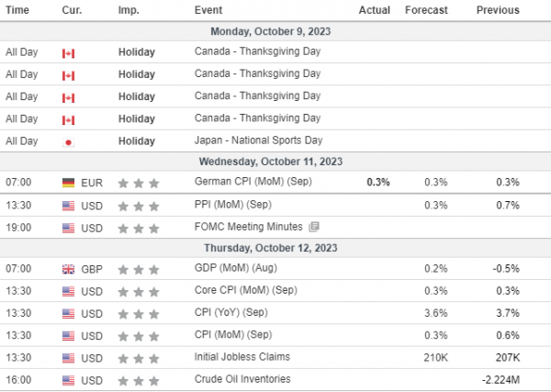Open the Crude Oil Inventories event

pos(242,379)
